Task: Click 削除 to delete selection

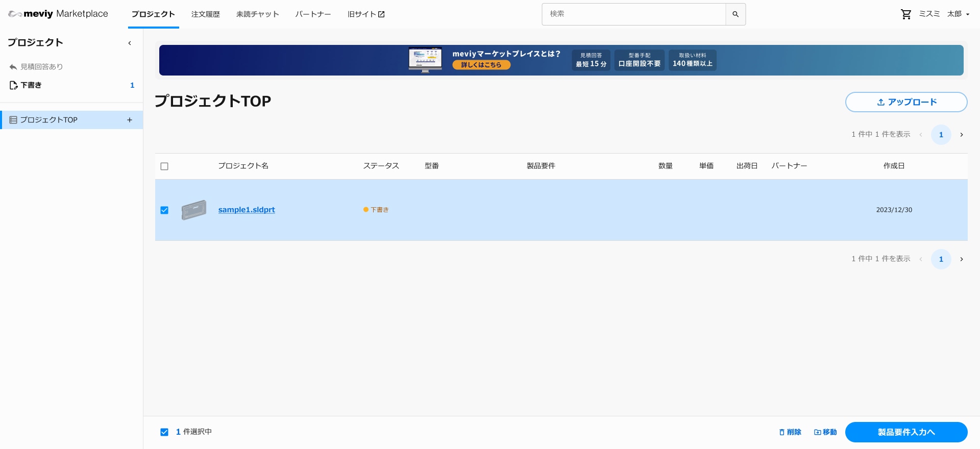Action: 790,432
